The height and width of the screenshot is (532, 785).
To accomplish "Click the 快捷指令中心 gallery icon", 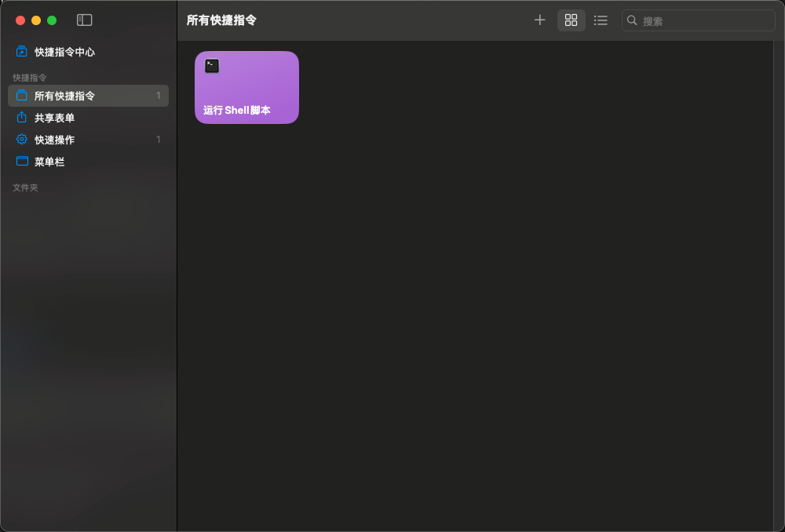I will (x=21, y=52).
